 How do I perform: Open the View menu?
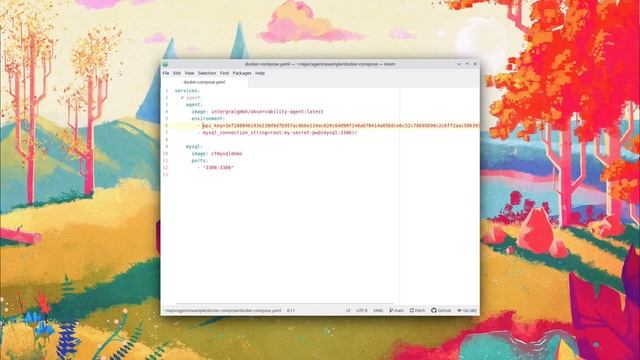(x=189, y=73)
